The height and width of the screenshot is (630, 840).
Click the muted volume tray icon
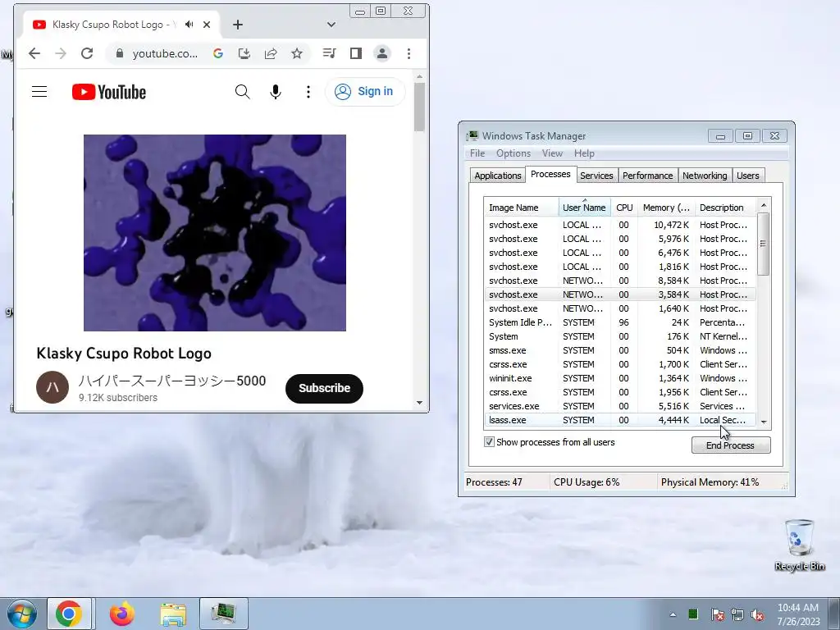757,614
